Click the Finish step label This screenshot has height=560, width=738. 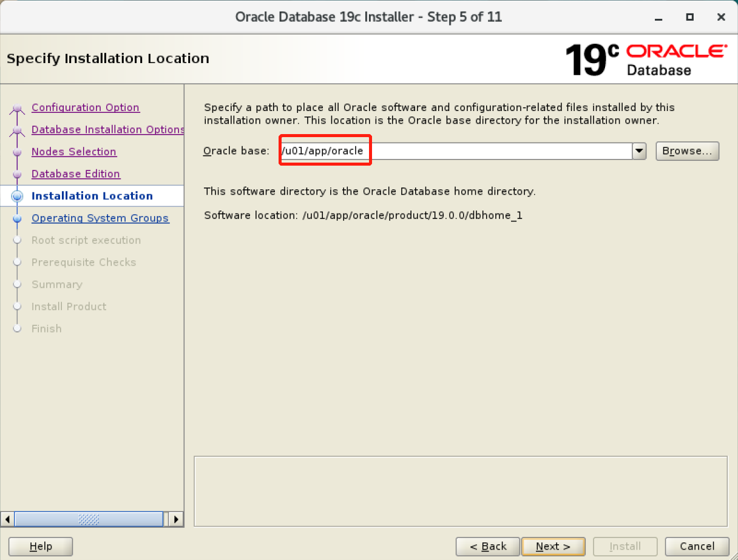[x=47, y=328]
